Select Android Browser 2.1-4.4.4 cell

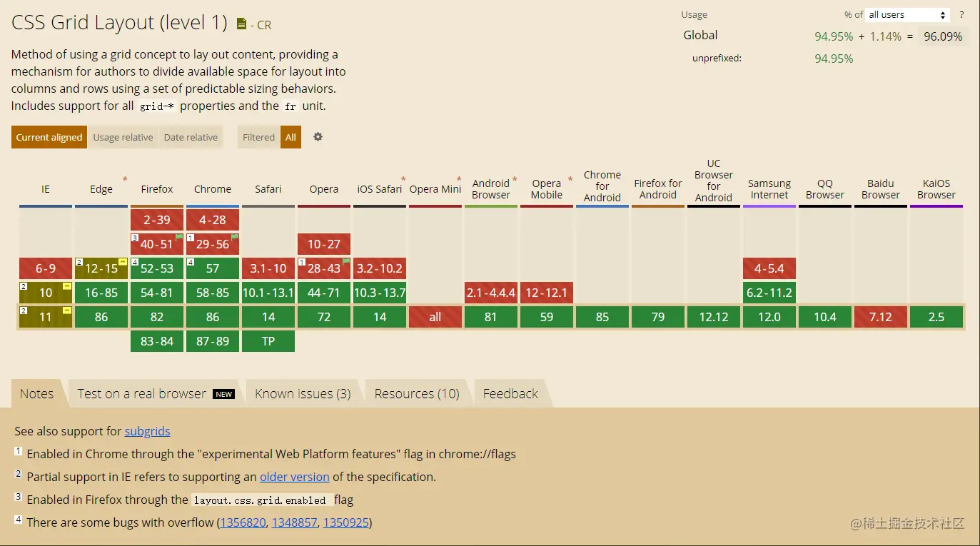click(x=491, y=293)
